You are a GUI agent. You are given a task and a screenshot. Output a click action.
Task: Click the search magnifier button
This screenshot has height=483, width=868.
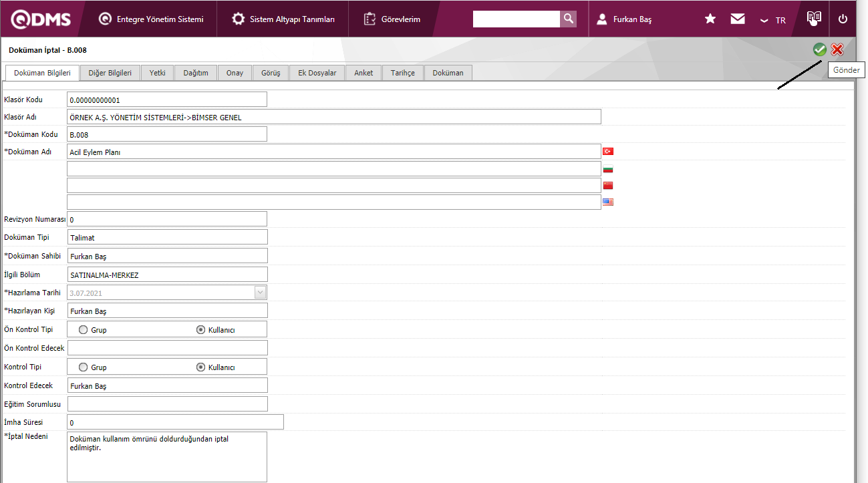click(x=569, y=19)
